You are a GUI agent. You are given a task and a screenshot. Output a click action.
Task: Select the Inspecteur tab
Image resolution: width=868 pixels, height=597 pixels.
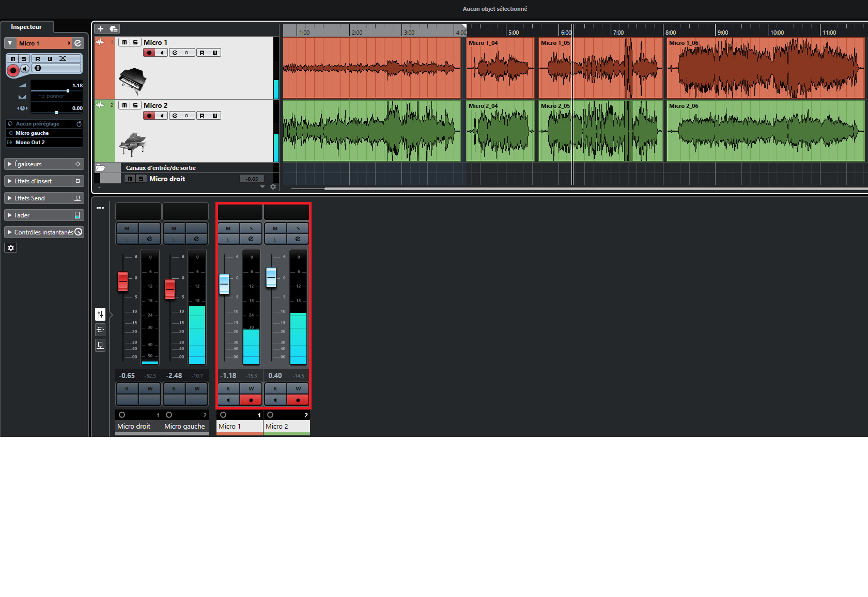click(x=26, y=27)
